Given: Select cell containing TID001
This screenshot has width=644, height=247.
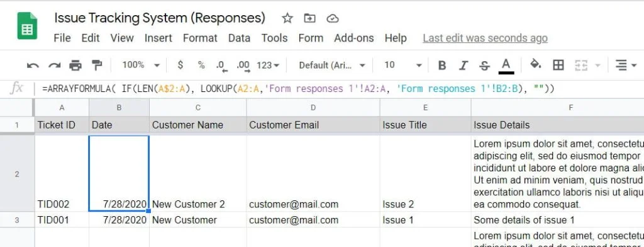Looking at the screenshot, I should click(x=62, y=220).
